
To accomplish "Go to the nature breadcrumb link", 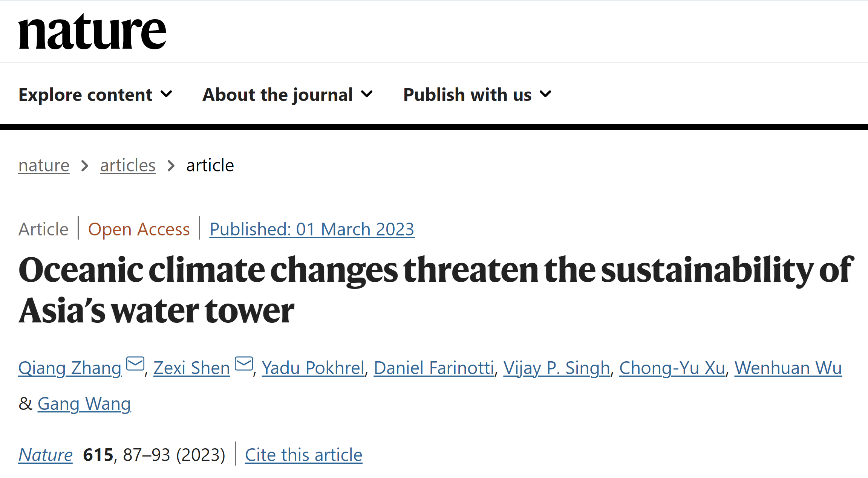I will (x=44, y=165).
